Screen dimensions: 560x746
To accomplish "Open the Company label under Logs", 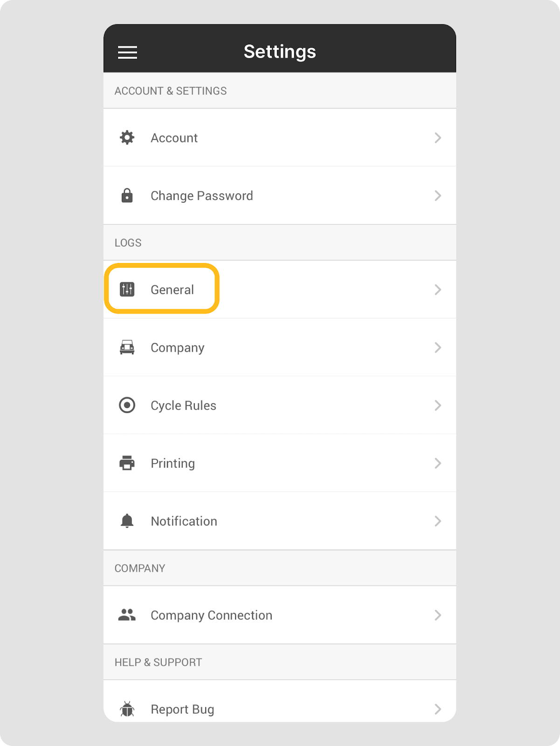I will tap(177, 347).
